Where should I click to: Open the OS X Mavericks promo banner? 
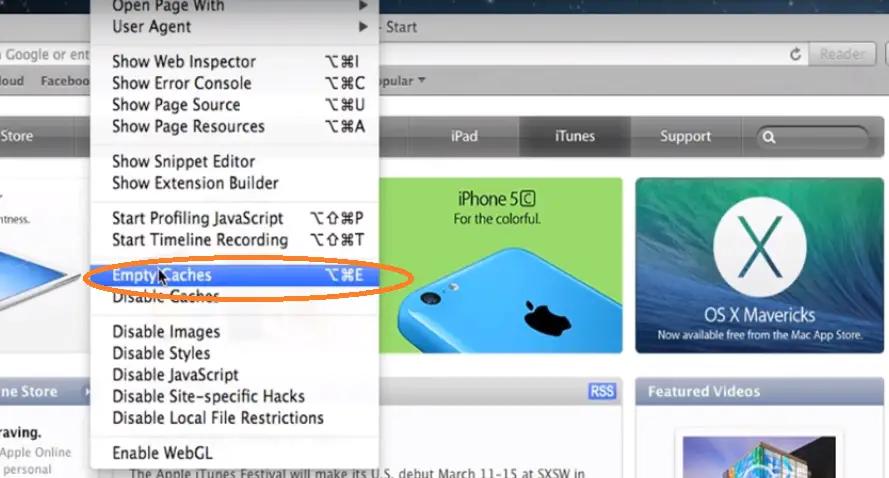pyautogui.click(x=759, y=265)
